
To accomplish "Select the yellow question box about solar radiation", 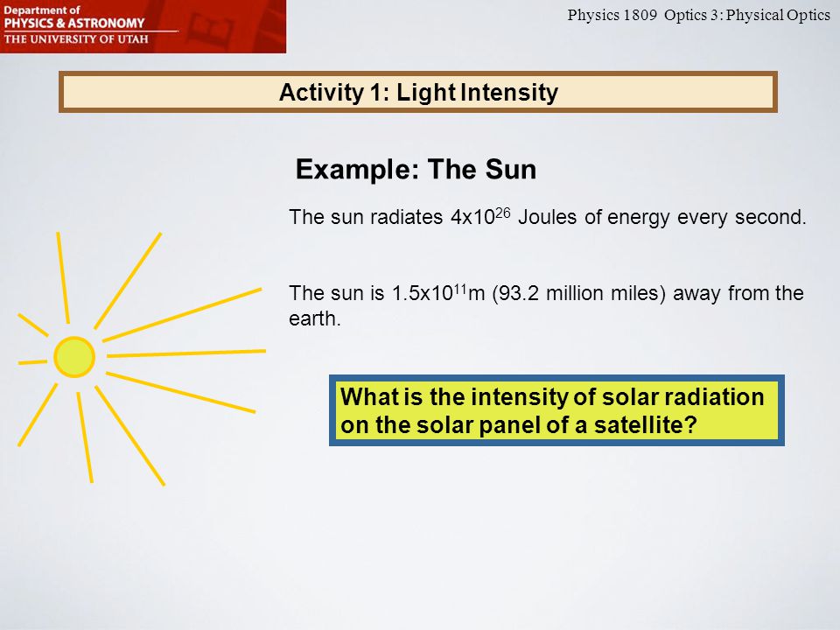I will (556, 410).
